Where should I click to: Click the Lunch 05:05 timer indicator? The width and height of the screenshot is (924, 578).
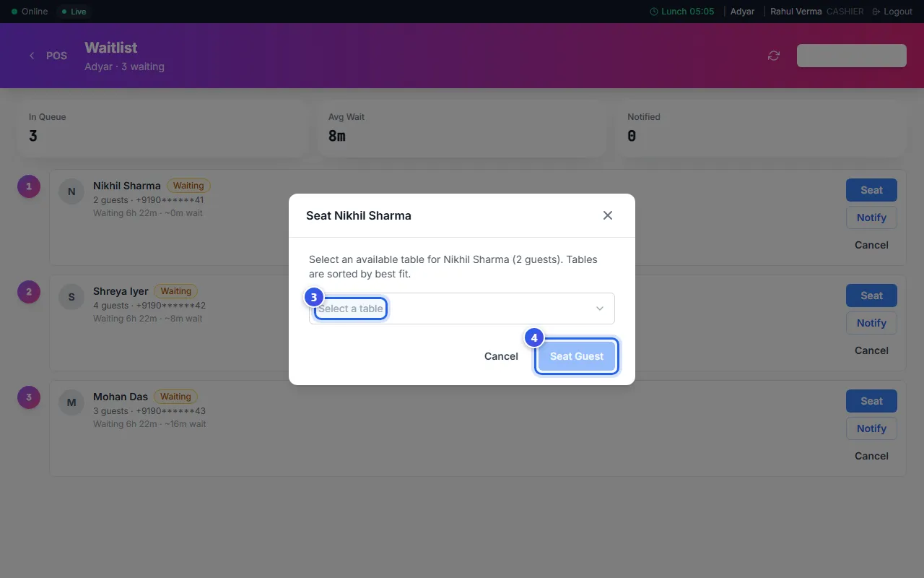682,12
